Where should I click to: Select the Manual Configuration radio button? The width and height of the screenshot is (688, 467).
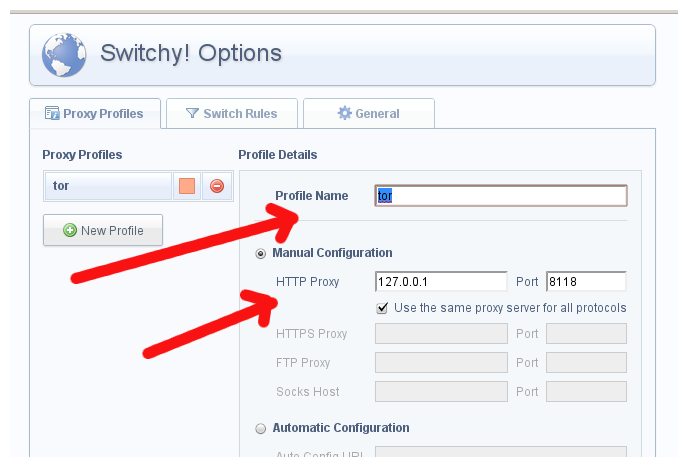[x=261, y=254]
